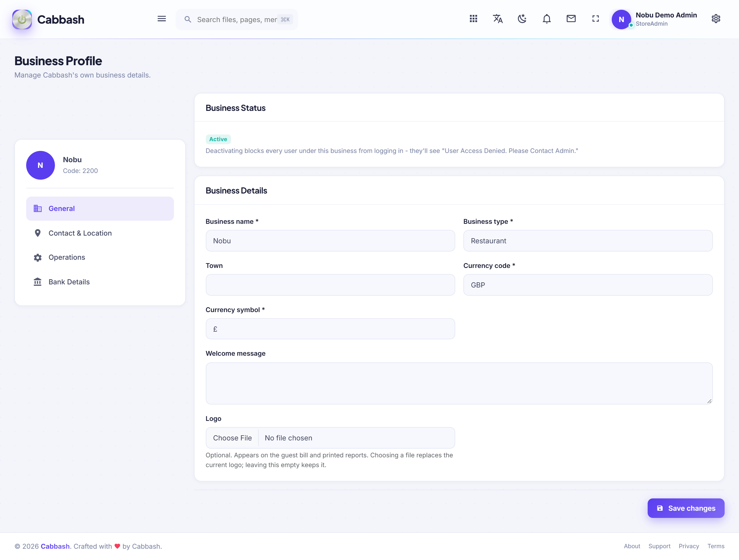Click the textarea resize handle
The height and width of the screenshot is (560, 739).
[x=709, y=401]
